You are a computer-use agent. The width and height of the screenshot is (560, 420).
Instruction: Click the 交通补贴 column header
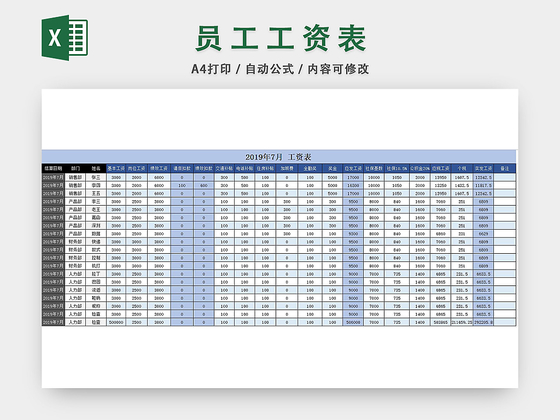click(224, 168)
